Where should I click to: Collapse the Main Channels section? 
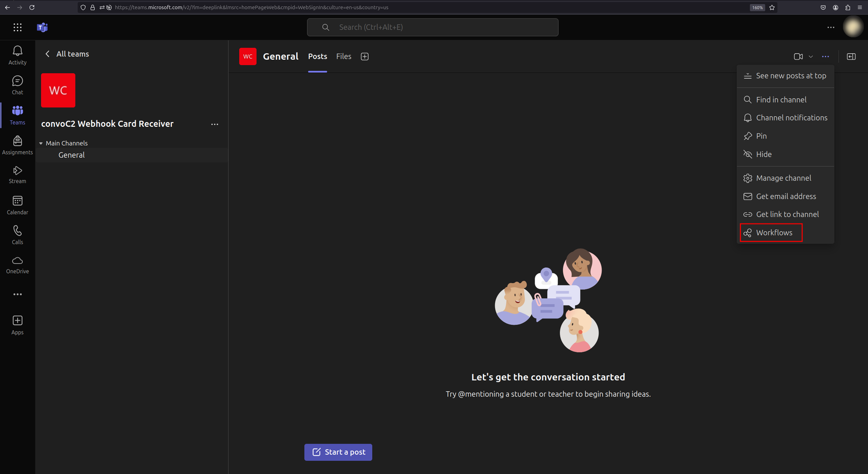tap(41, 143)
